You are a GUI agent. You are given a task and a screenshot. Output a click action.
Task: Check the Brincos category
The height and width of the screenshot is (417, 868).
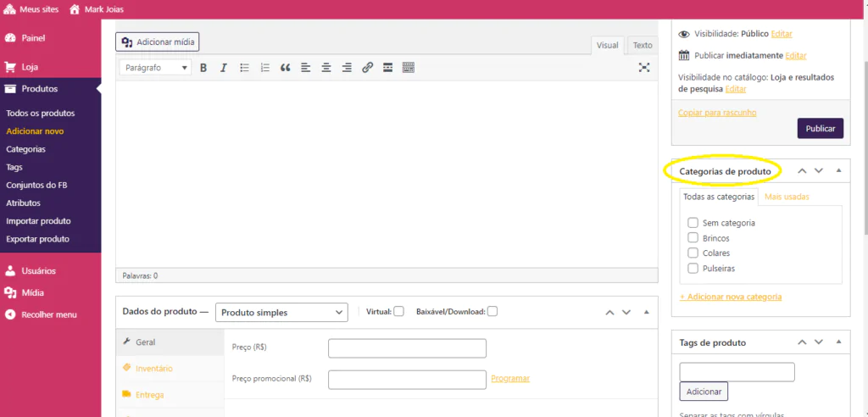click(693, 237)
